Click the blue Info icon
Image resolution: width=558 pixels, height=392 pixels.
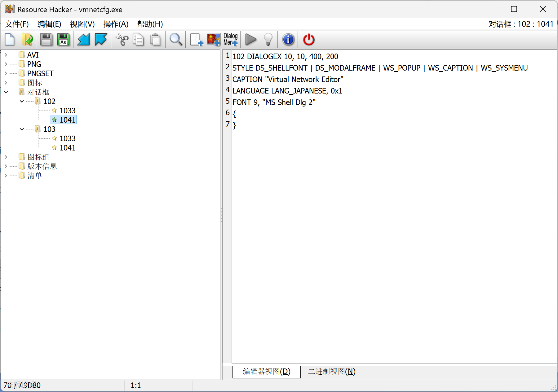(288, 40)
